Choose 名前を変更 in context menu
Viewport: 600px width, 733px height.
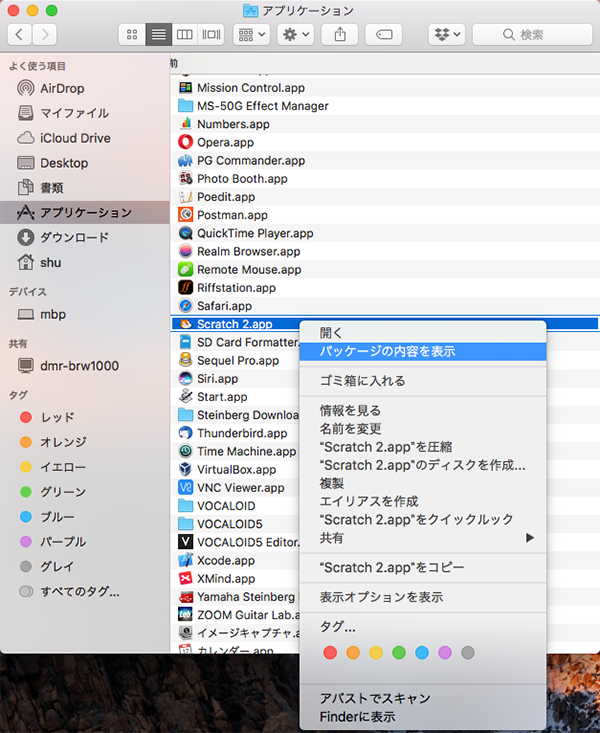[423, 429]
